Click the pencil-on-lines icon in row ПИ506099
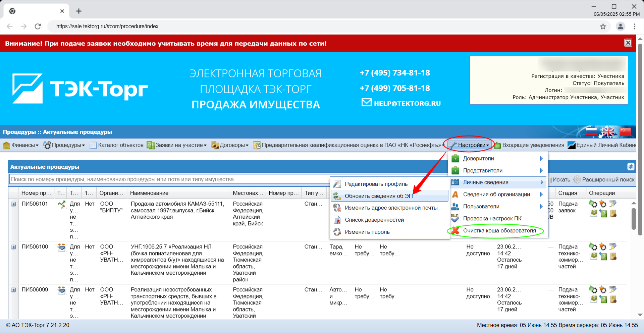Image resolution: width=644 pixels, height=333 pixels. (x=613, y=289)
